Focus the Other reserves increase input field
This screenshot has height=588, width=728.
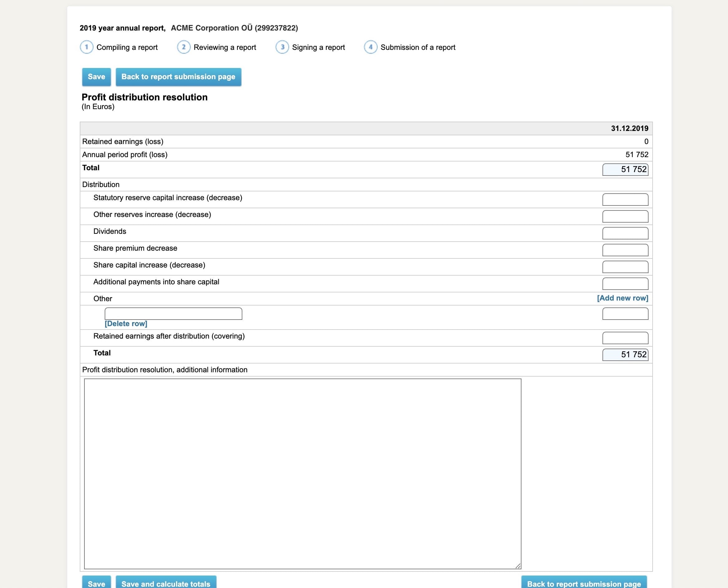click(x=625, y=216)
